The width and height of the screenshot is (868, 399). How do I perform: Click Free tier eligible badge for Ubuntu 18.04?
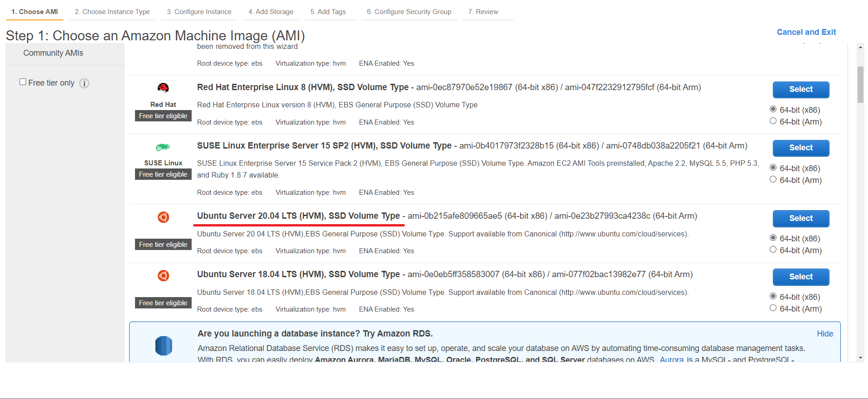point(163,303)
